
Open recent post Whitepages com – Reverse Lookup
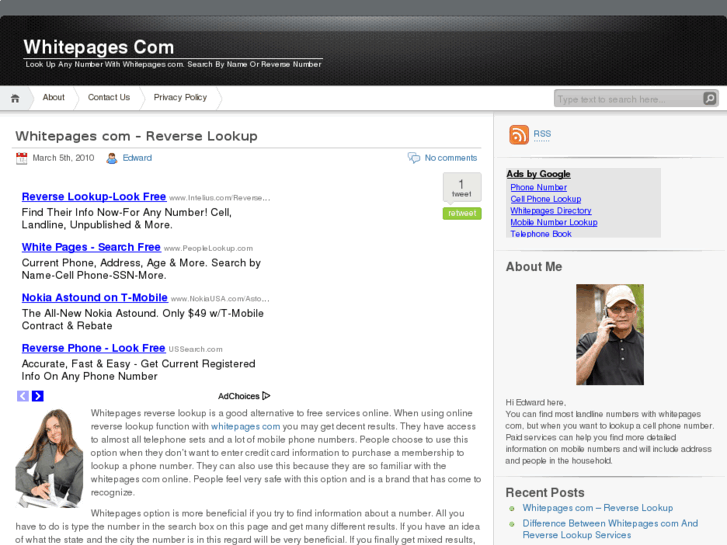pyautogui.click(x=598, y=508)
